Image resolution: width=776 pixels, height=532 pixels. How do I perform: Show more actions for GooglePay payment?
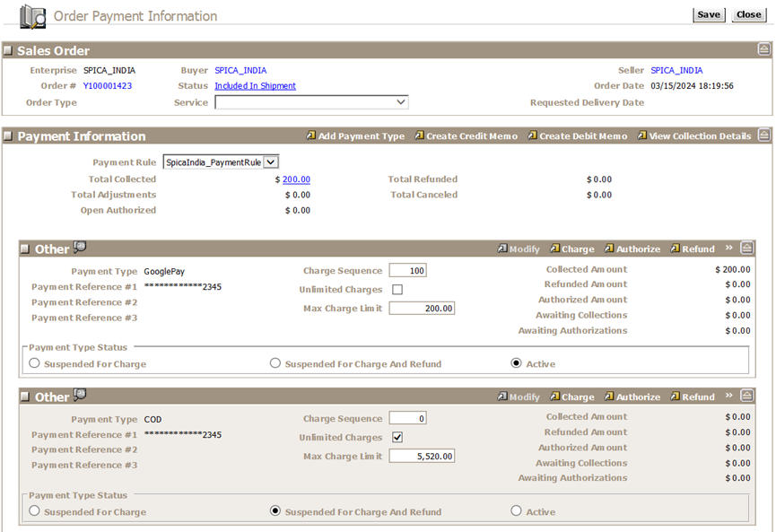pyautogui.click(x=729, y=249)
